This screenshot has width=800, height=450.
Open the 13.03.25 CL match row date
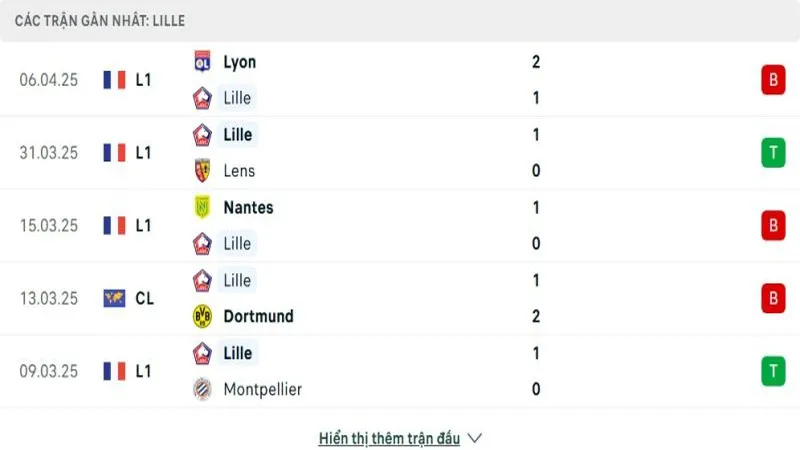[48, 298]
